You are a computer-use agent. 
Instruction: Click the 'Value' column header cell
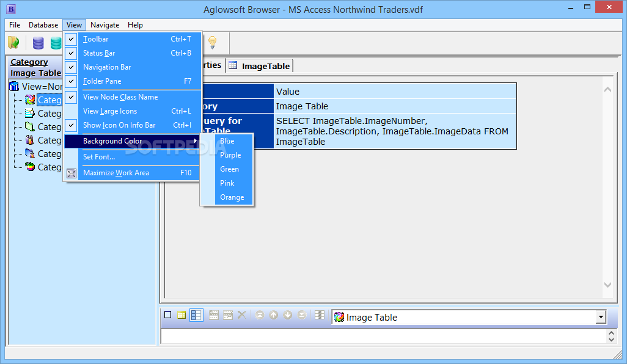click(x=395, y=92)
